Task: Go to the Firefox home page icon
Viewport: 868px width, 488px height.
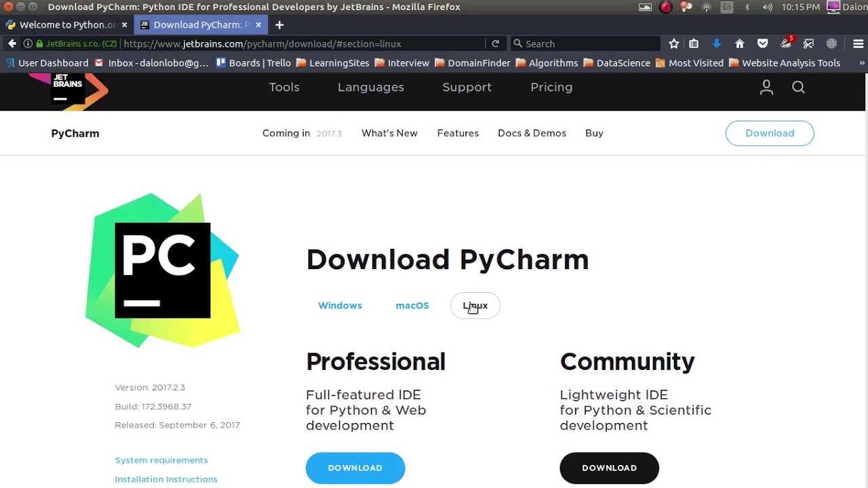Action: pyautogui.click(x=740, y=43)
